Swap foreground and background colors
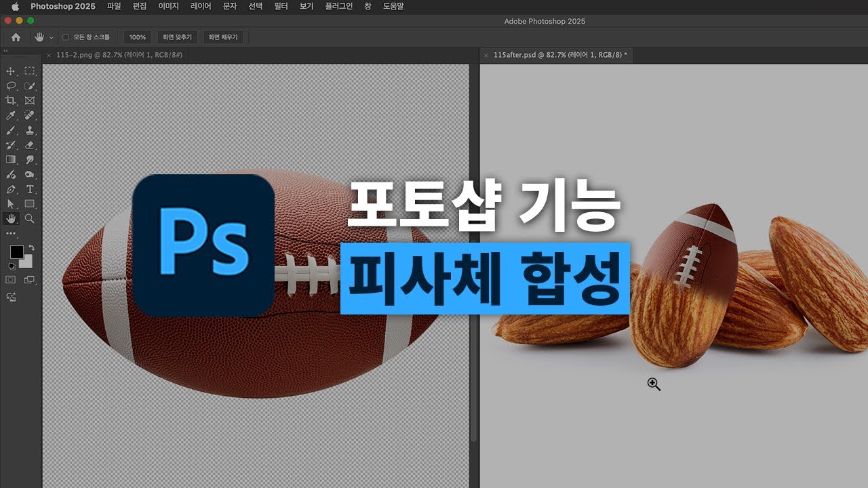Viewport: 868px width, 488px height. pyautogui.click(x=31, y=248)
